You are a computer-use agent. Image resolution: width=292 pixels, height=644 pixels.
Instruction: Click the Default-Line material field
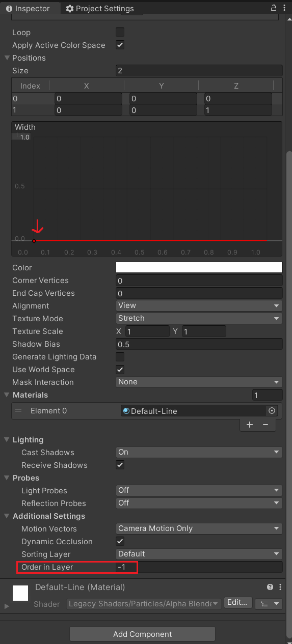(x=193, y=411)
